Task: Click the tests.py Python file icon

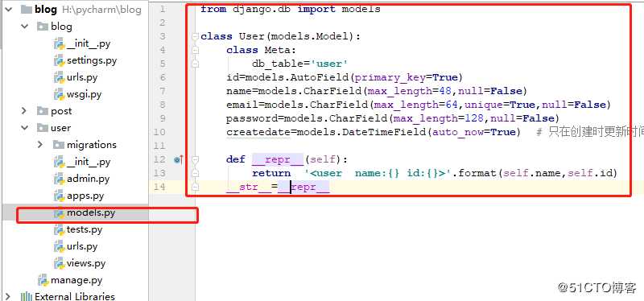Action: 60,229
